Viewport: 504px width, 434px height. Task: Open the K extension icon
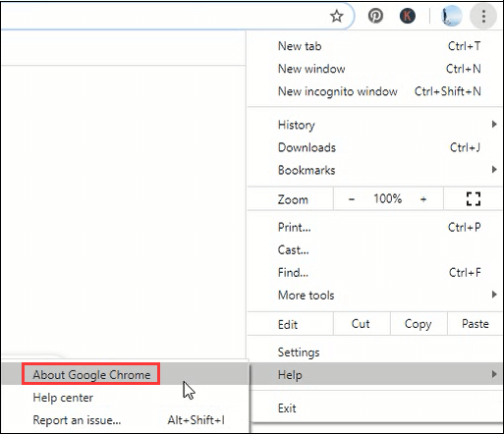(408, 16)
